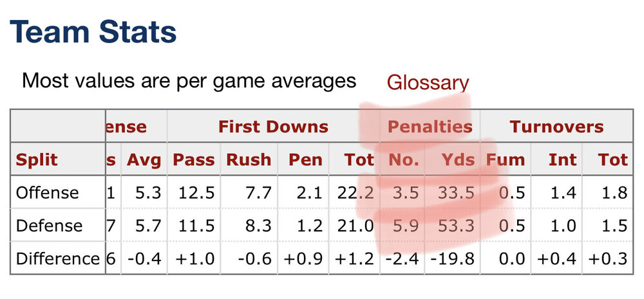This screenshot has height=299, width=644.
Task: Click the Rush column header
Action: [x=247, y=160]
